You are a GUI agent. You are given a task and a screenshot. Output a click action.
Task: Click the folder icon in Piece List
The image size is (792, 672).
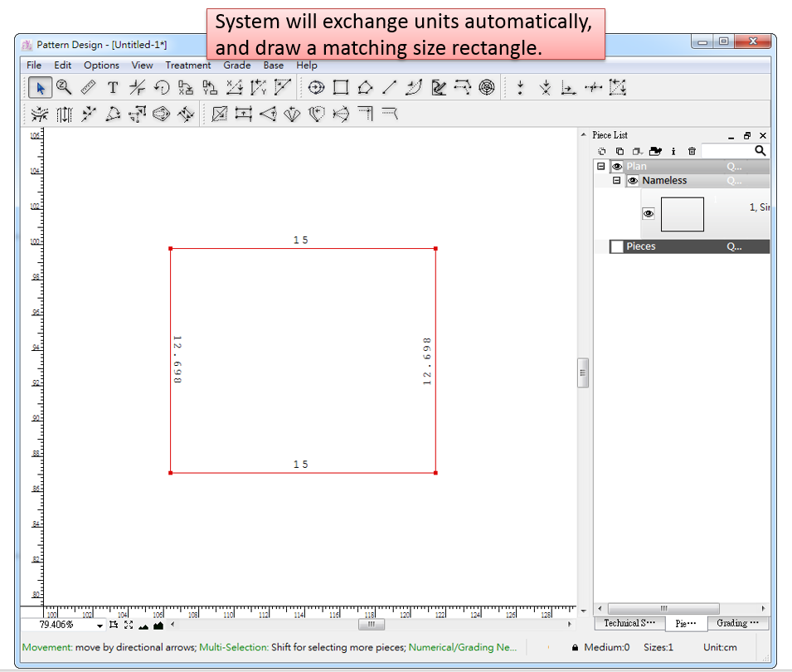point(655,151)
